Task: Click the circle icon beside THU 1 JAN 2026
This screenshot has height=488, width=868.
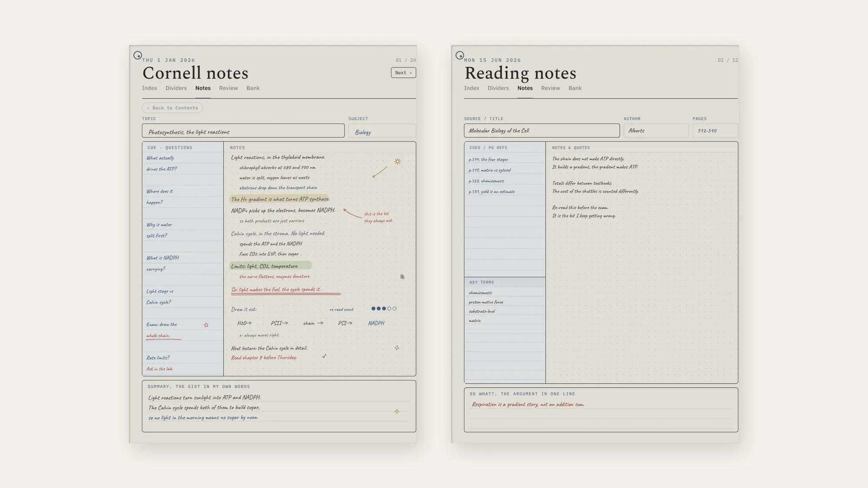Action: [138, 56]
